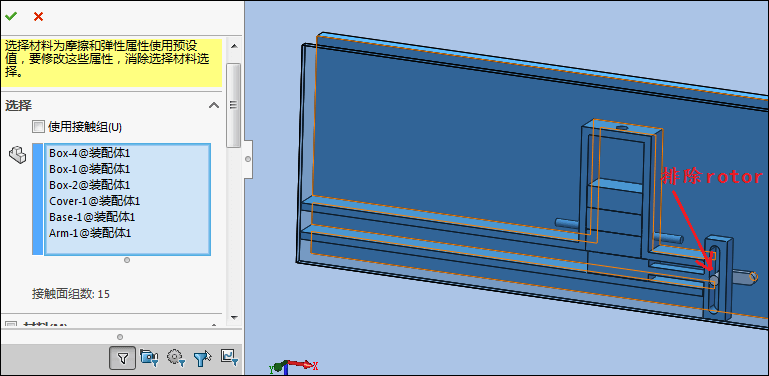Collapse the property panel using the side handle
Screen dimensions: 769x376
[248, 159]
